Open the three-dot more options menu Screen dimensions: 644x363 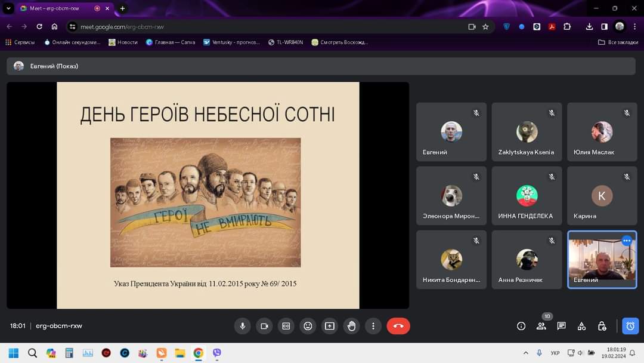(x=373, y=326)
